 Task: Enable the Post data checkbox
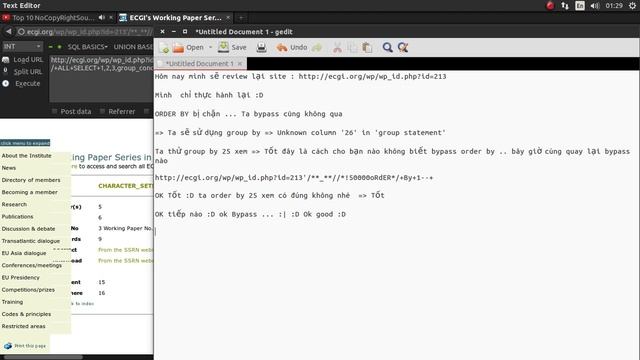54,111
